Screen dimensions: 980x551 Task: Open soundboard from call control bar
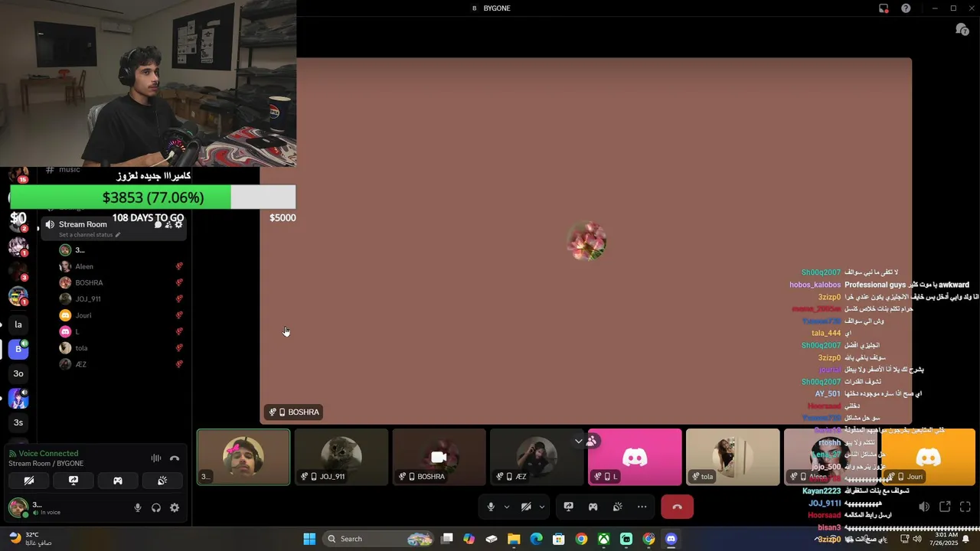[x=617, y=507]
